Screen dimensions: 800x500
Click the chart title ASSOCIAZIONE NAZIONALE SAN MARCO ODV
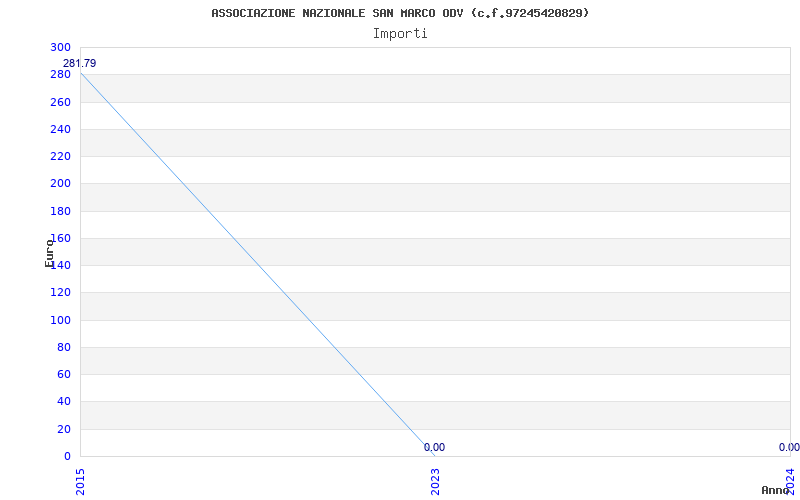[400, 13]
